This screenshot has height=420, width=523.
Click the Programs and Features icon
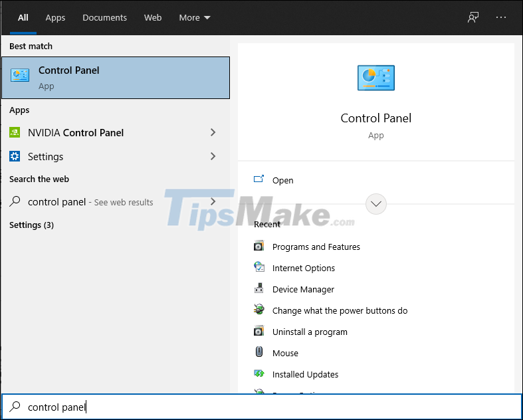(x=259, y=246)
